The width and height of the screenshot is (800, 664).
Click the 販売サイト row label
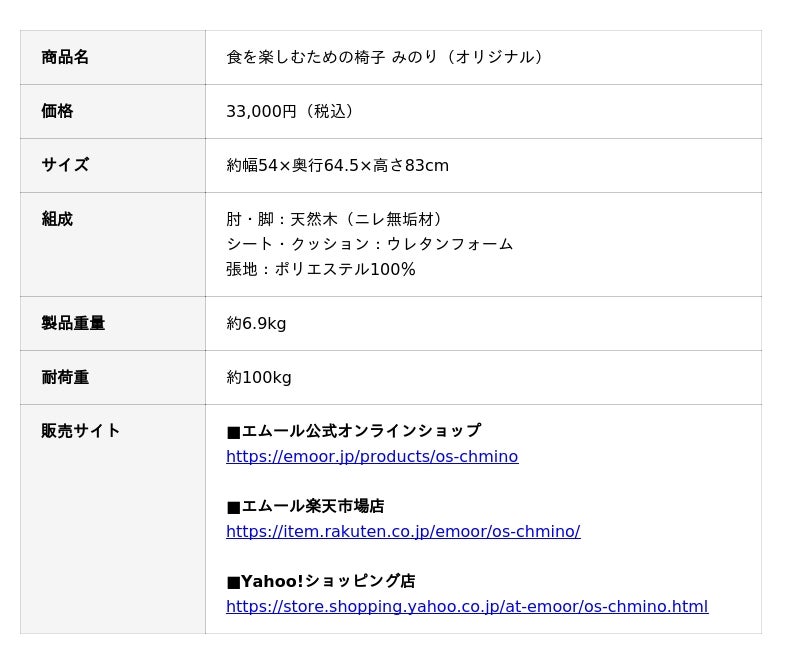click(x=81, y=431)
